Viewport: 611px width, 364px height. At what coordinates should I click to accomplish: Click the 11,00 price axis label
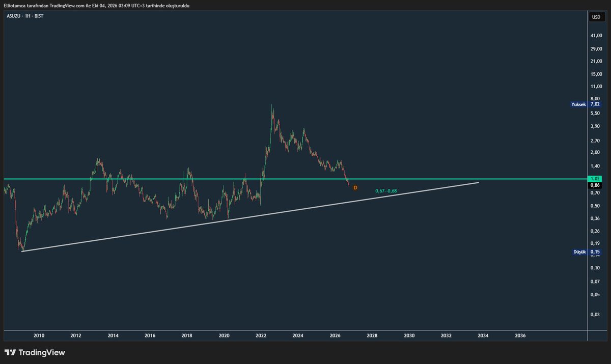click(x=596, y=87)
